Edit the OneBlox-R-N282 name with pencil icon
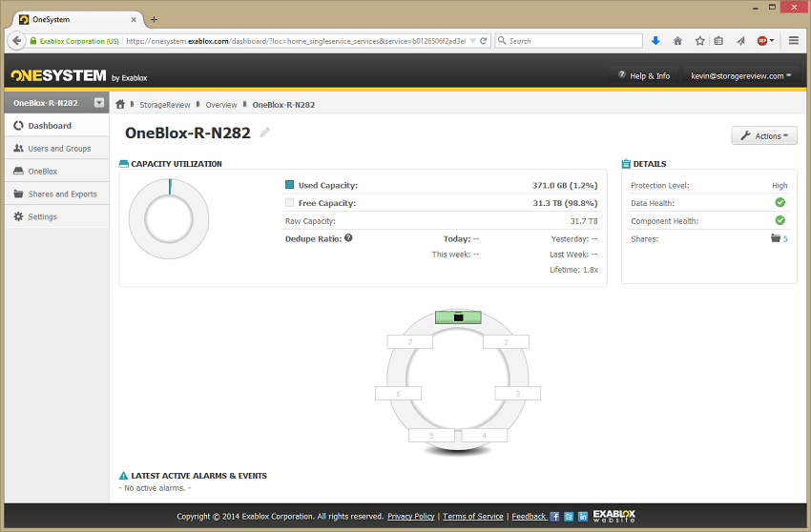Viewport: 811px width, 532px height. click(x=265, y=133)
